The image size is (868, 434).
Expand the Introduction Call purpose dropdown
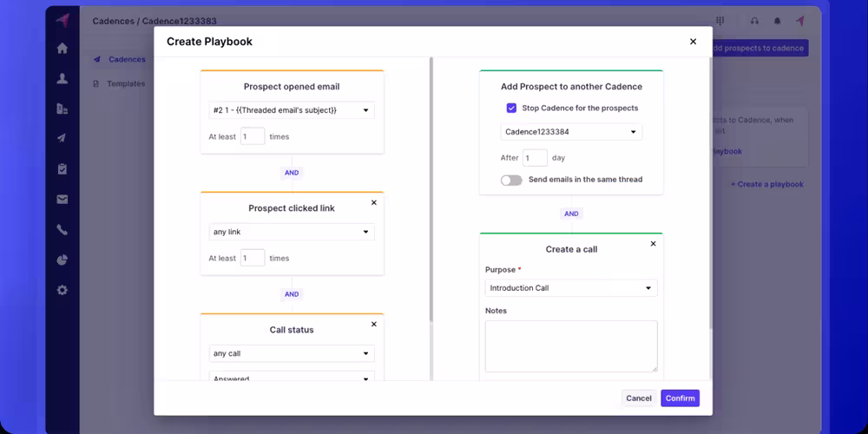pyautogui.click(x=571, y=288)
